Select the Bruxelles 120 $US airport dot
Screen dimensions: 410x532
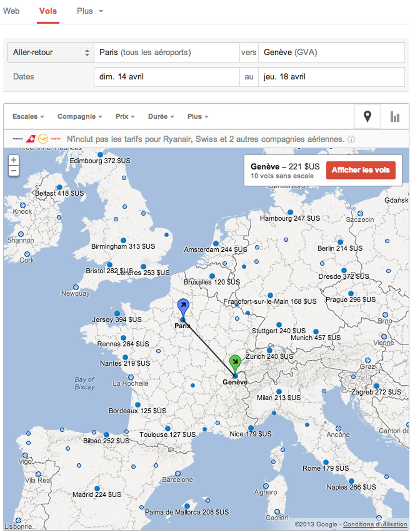(x=212, y=276)
